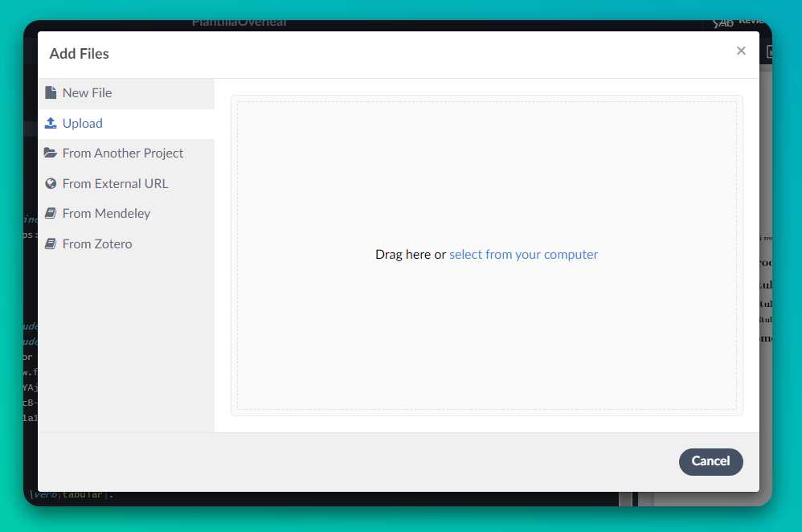
Task: Open the New File tab
Action: click(87, 92)
